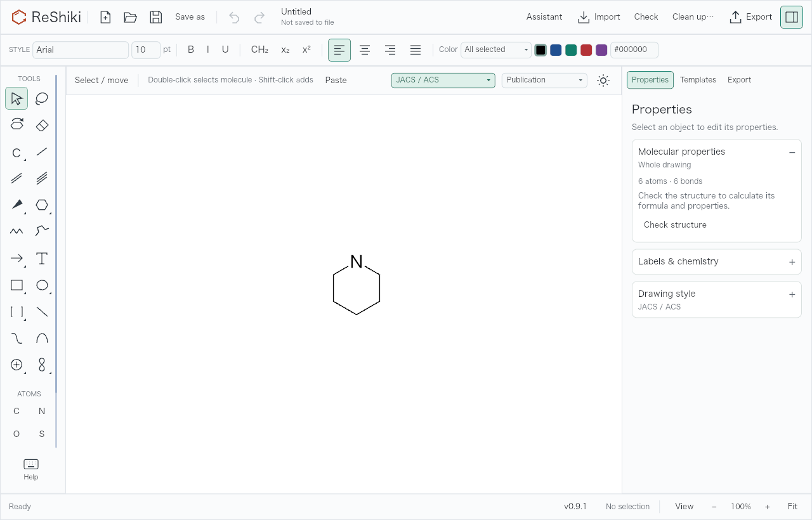Pick the circled plus charge tool
This screenshot has width=812, height=520.
pyautogui.click(x=16, y=365)
